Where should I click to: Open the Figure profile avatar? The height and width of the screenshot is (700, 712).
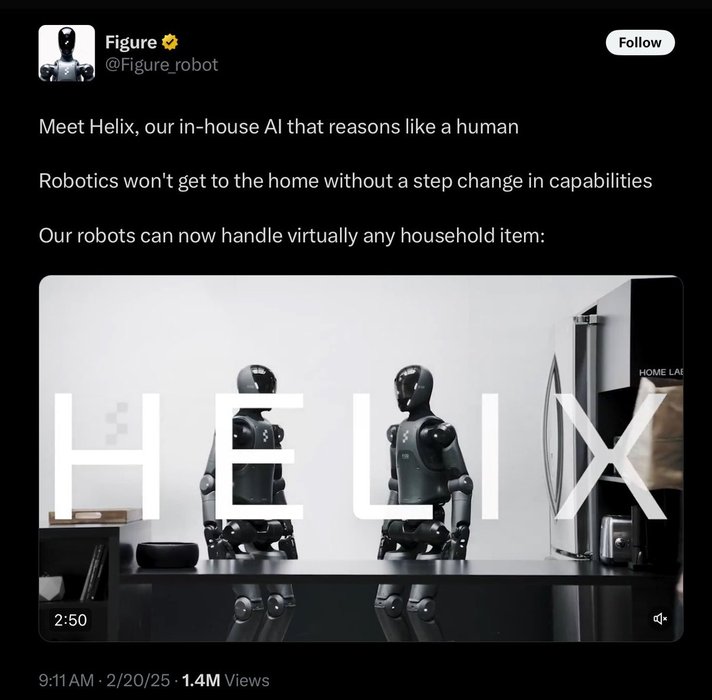pyautogui.click(x=67, y=53)
